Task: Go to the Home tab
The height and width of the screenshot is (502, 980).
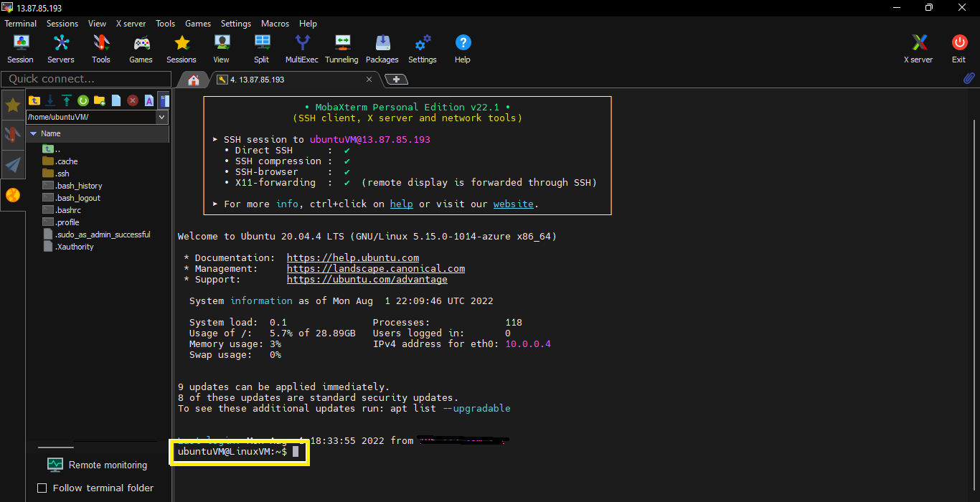Action: (x=194, y=80)
